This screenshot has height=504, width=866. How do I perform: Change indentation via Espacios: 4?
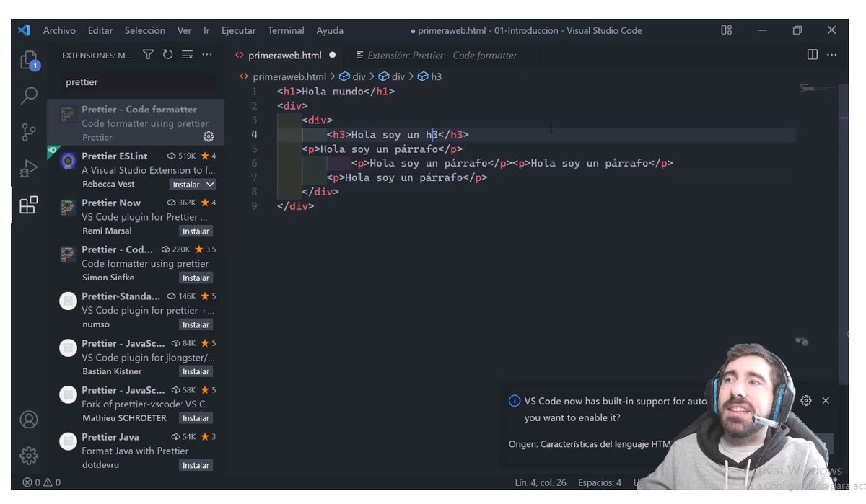click(x=599, y=482)
